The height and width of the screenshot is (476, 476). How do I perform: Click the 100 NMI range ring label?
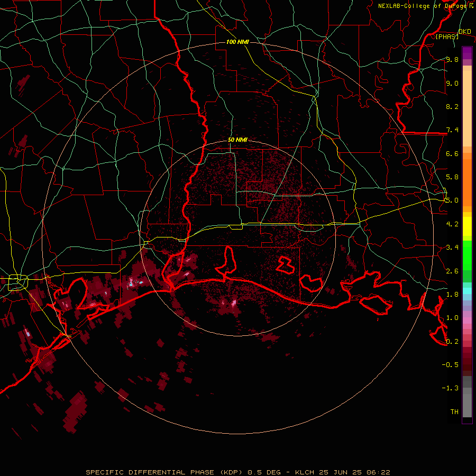(x=237, y=42)
